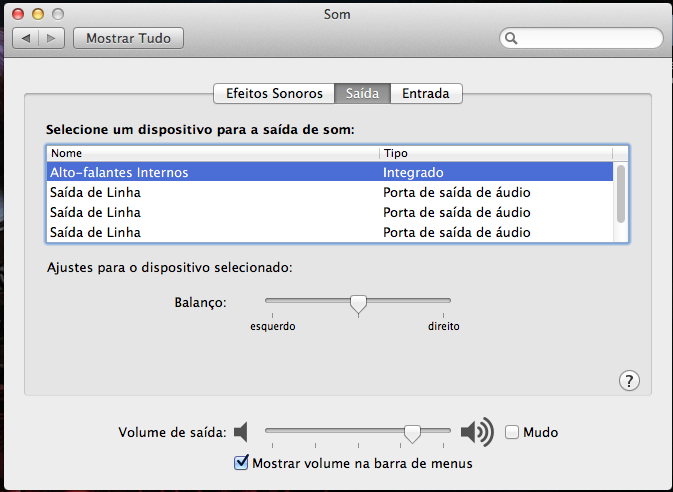
Task: Click the Nome column header
Action: coord(212,153)
